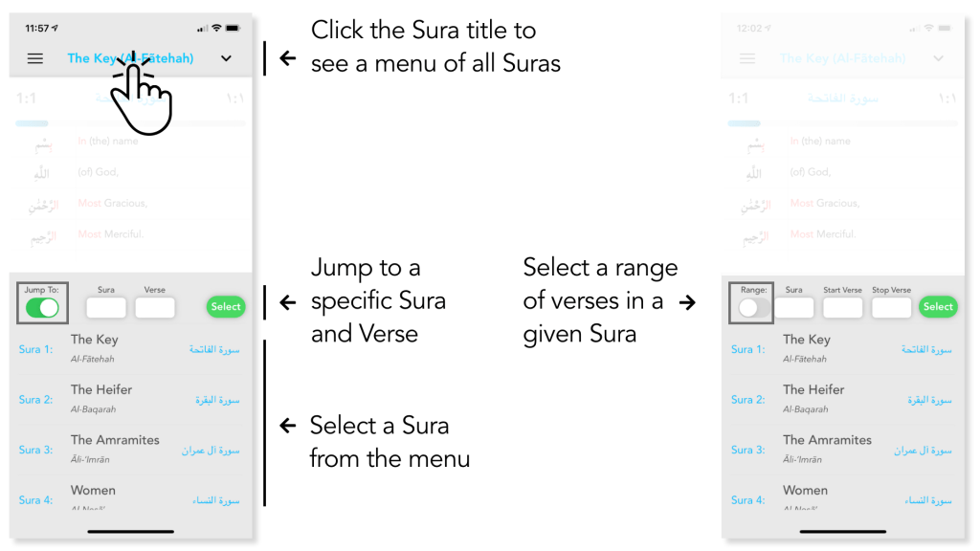Click the Stop Verse input field
The height and width of the screenshot is (551, 980).
point(891,307)
